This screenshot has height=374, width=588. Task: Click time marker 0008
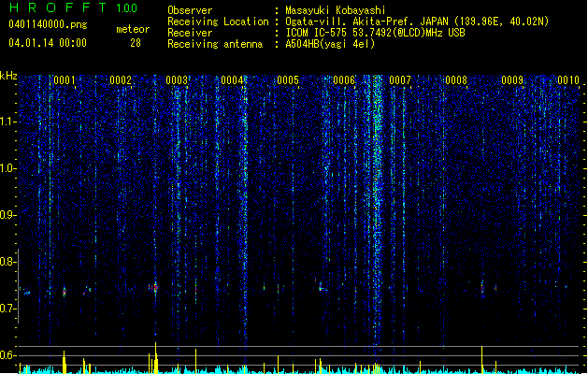click(456, 80)
